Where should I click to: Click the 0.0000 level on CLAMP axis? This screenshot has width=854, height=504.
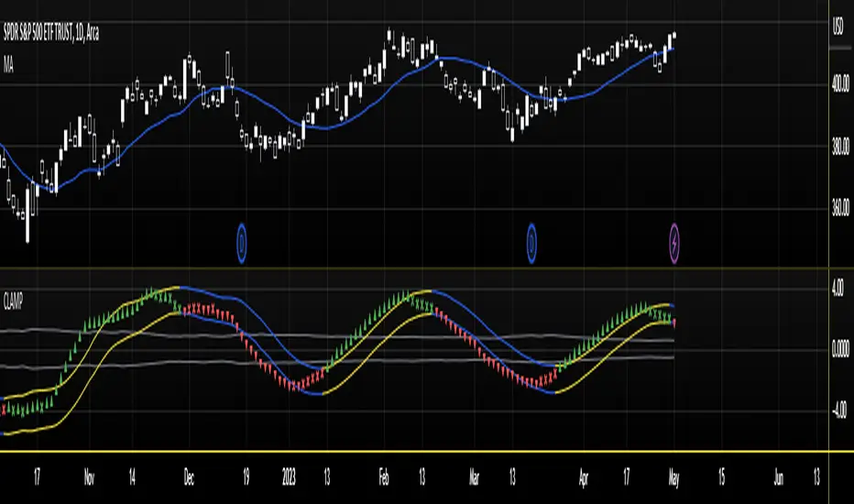coord(840,349)
